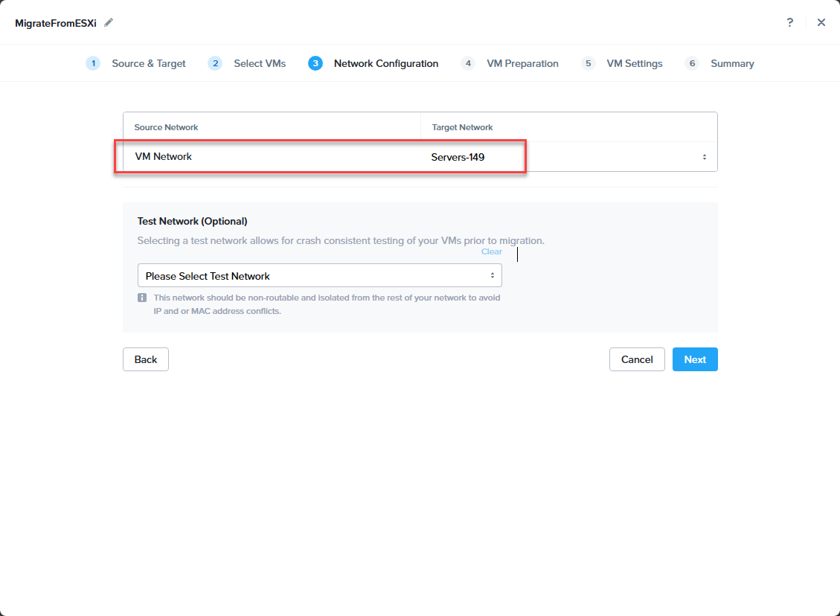Expand the Please Select Test Network dropdown
This screenshot has width=840, height=616.
[x=319, y=276]
